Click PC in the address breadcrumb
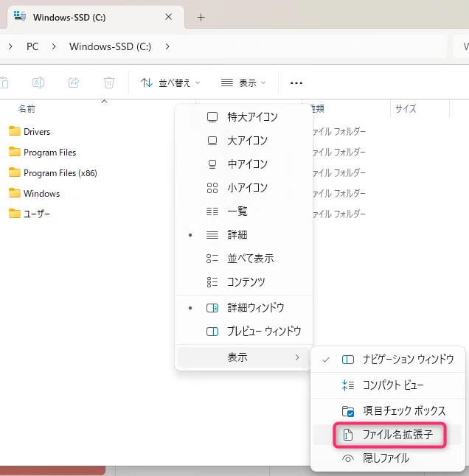Image resolution: width=469 pixels, height=476 pixels. [32, 46]
